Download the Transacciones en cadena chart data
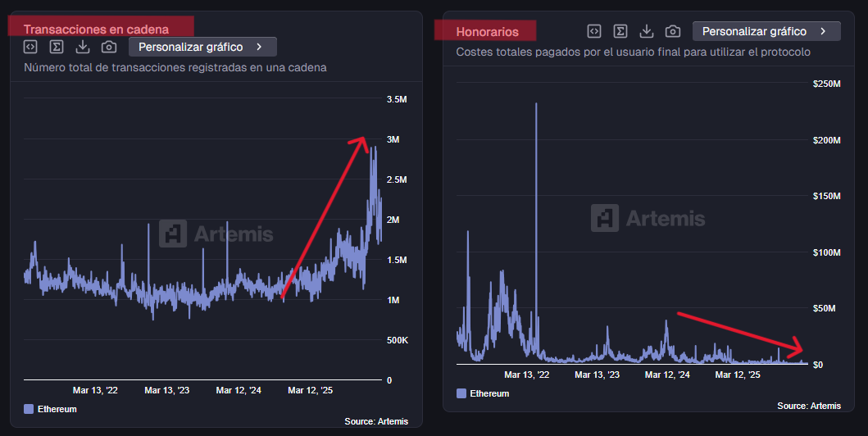This screenshot has width=868, height=436. pyautogui.click(x=82, y=47)
